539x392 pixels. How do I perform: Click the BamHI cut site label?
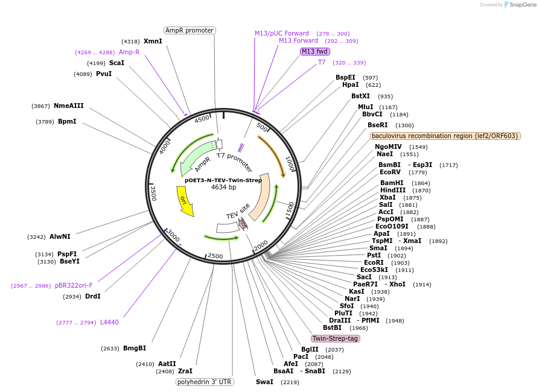pyautogui.click(x=391, y=183)
